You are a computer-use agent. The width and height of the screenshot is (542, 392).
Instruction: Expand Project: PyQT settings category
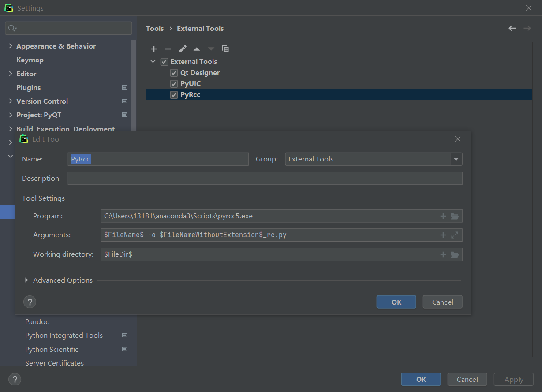pyautogui.click(x=11, y=115)
